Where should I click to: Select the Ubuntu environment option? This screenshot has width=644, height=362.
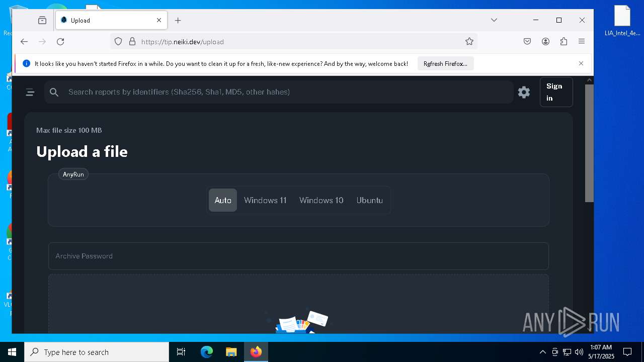point(370,200)
